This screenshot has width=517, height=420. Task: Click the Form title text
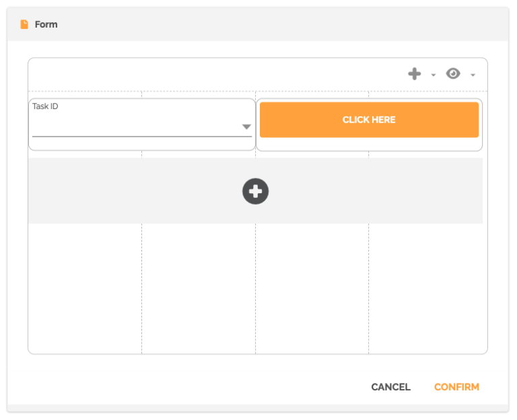pos(46,24)
